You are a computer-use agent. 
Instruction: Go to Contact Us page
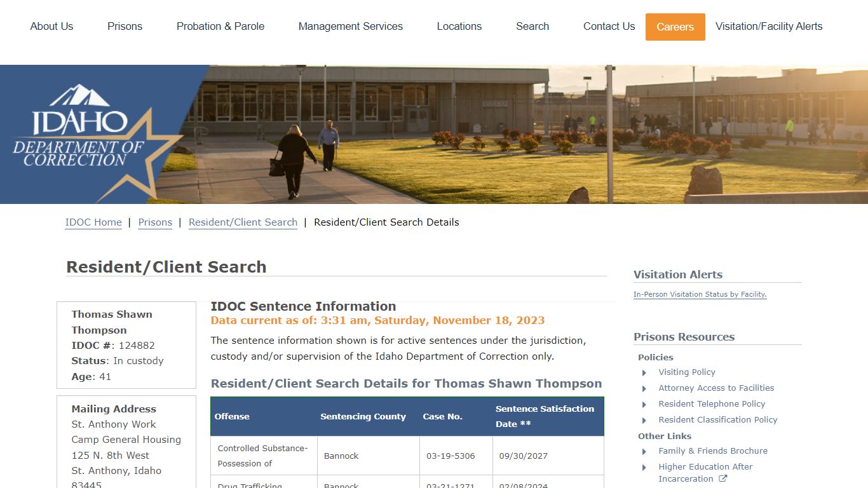[609, 26]
